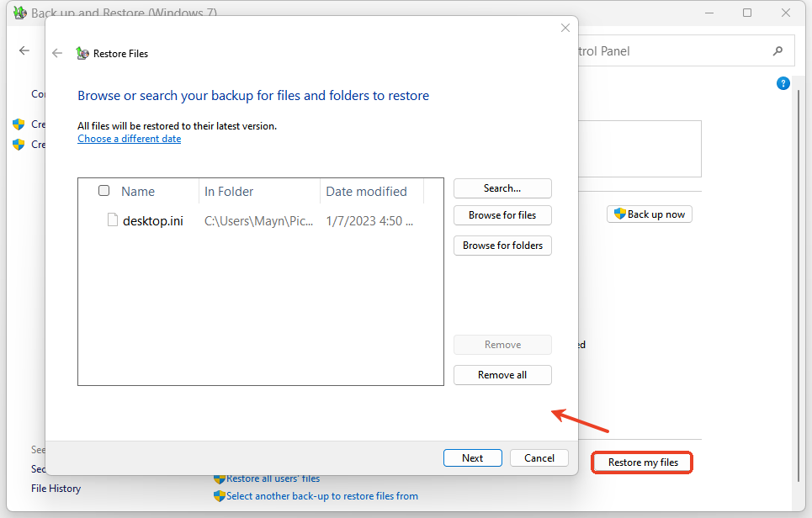Click the Control Panel back navigation arrow

(24, 51)
